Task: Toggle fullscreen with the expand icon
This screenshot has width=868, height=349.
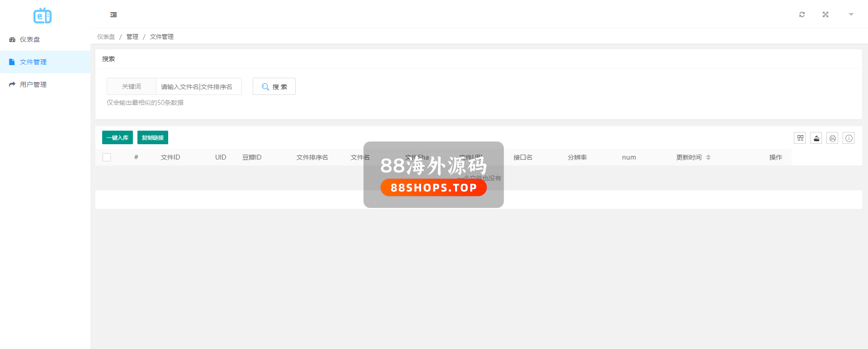Action: (x=826, y=14)
